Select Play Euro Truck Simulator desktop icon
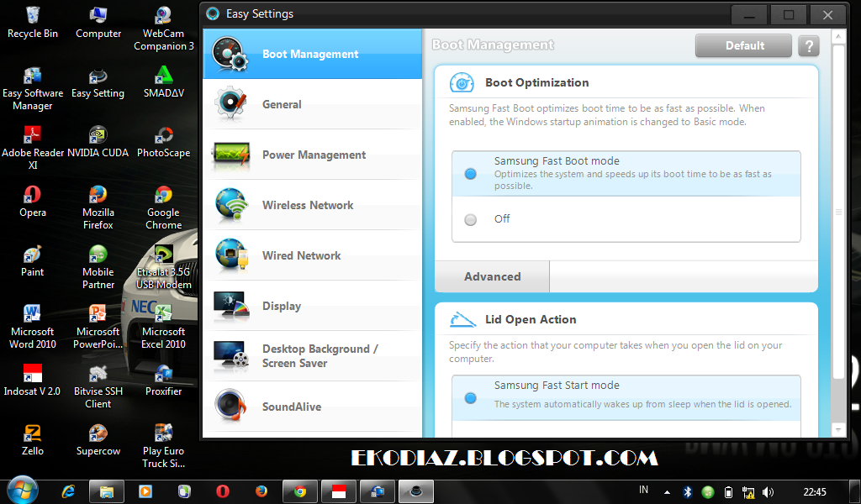861x504 pixels. point(164,446)
